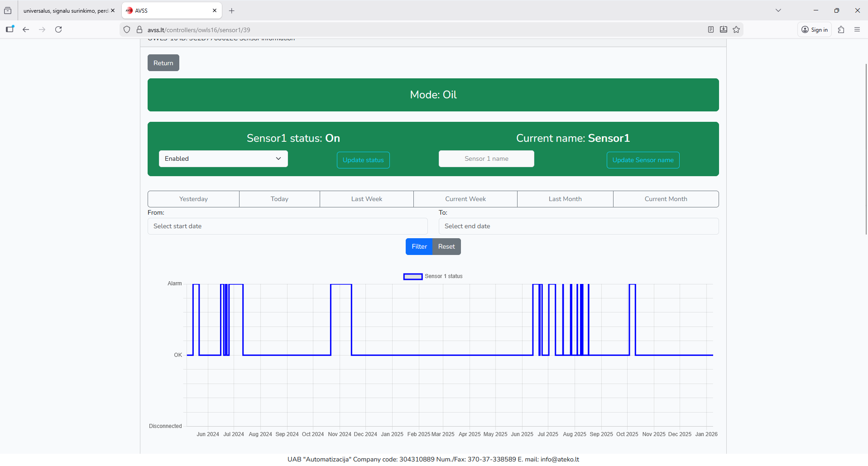The height and width of the screenshot is (466, 868).
Task: Toggle Sensor 1 status legend item
Action: (433, 276)
